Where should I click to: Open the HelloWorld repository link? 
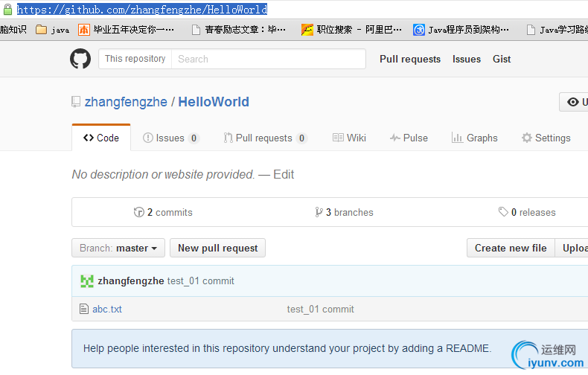click(x=214, y=102)
